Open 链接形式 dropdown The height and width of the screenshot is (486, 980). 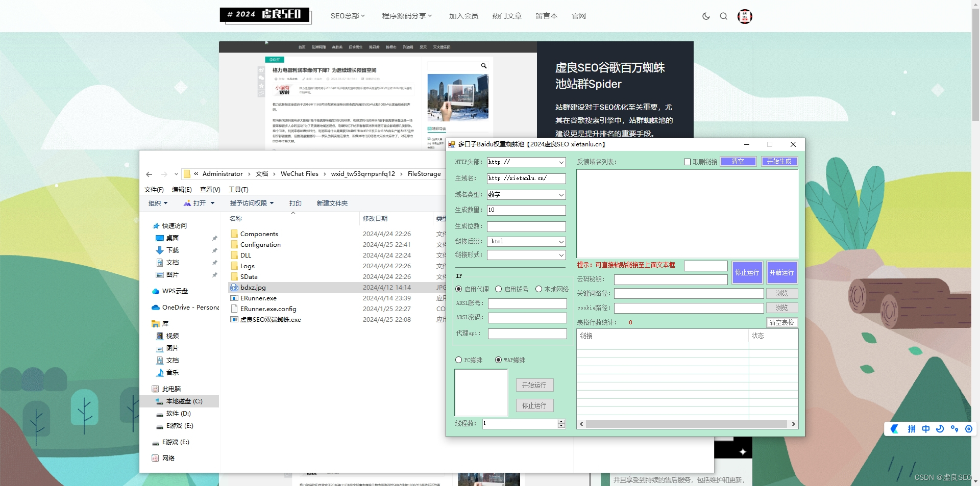[561, 255]
